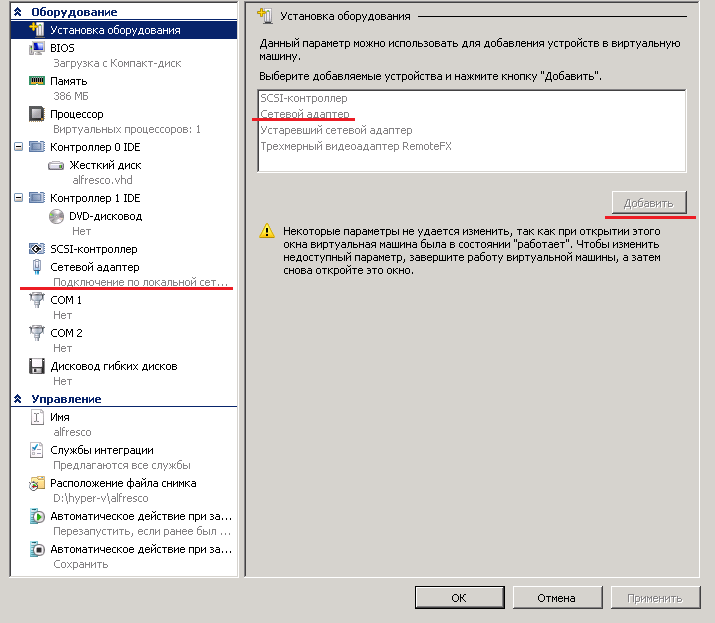Viewport: 715px width, 623px height.
Task: Open the Службы интеграции entry
Action: [102, 450]
